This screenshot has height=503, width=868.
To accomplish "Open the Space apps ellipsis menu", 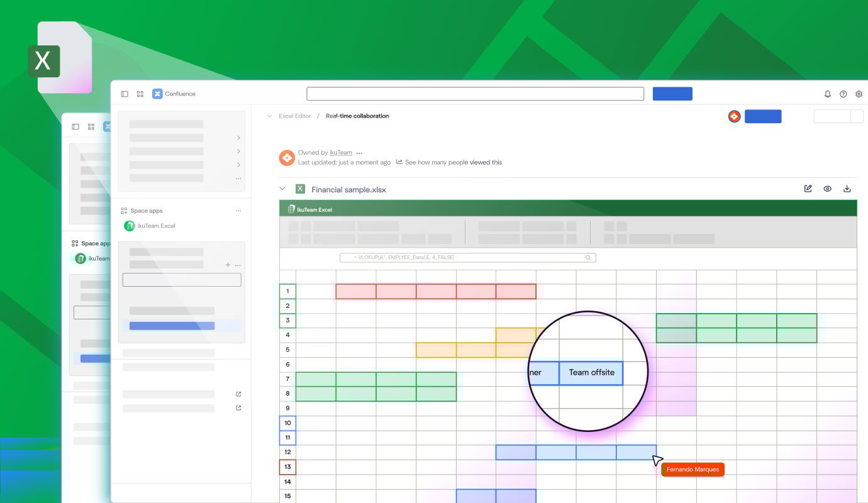I will [238, 210].
